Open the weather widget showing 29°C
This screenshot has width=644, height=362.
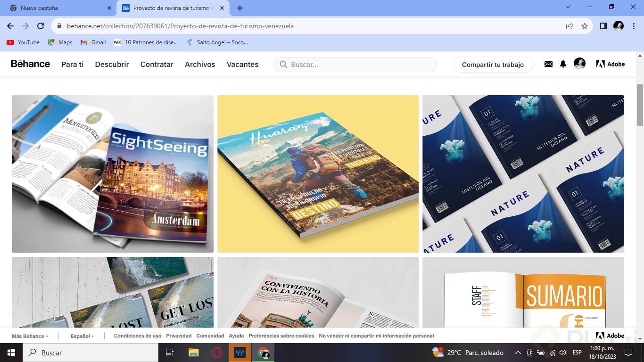(468, 353)
